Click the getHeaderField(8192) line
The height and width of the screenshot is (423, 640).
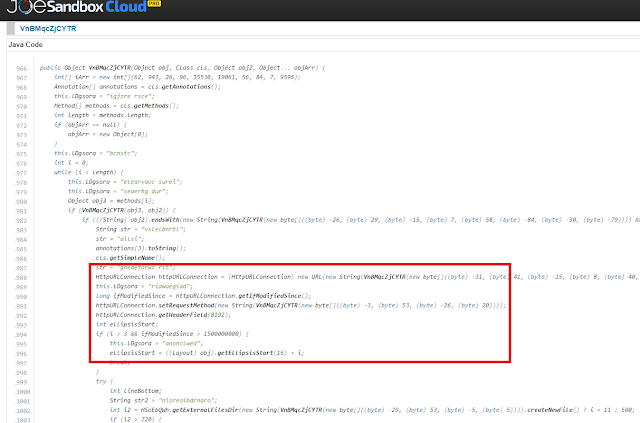pos(163,315)
